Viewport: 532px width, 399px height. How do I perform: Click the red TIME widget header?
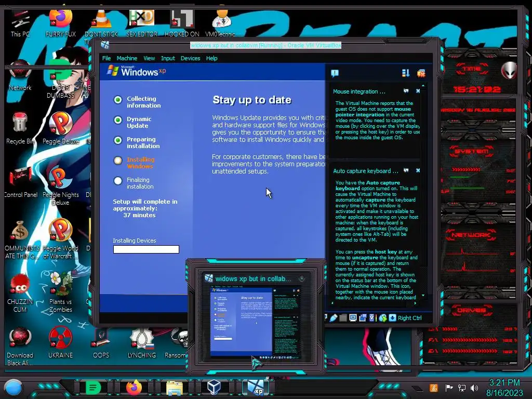[x=472, y=69]
